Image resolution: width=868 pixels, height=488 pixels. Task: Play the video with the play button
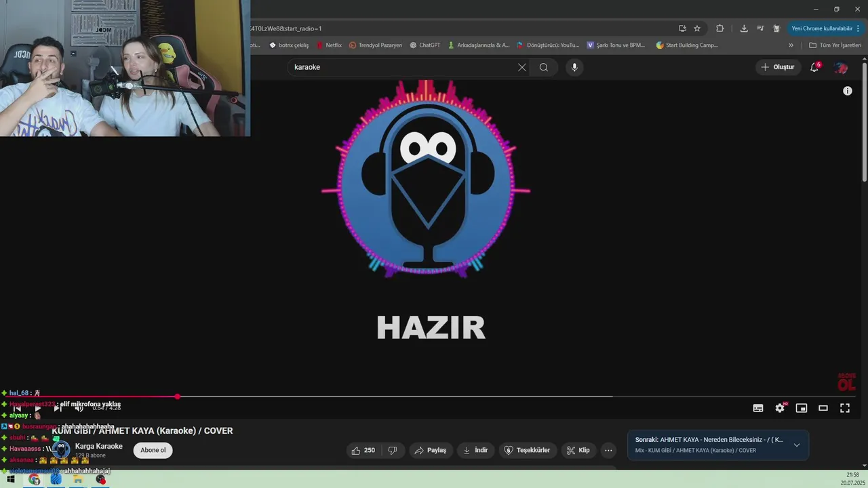(x=37, y=408)
